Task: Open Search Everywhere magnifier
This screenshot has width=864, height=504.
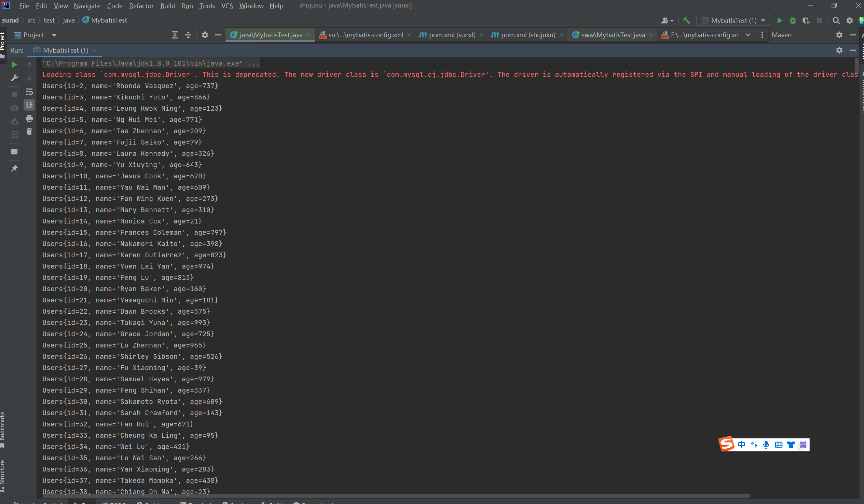Action: pos(836,21)
